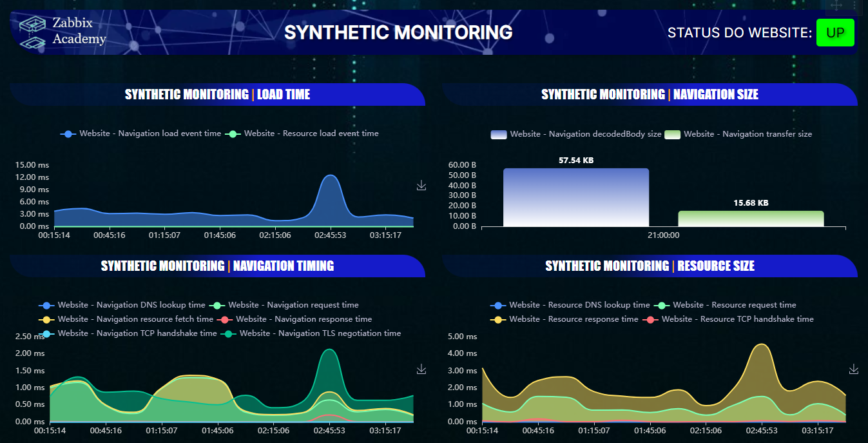Download the Resource Size chart image
The image size is (868, 443).
click(x=854, y=369)
